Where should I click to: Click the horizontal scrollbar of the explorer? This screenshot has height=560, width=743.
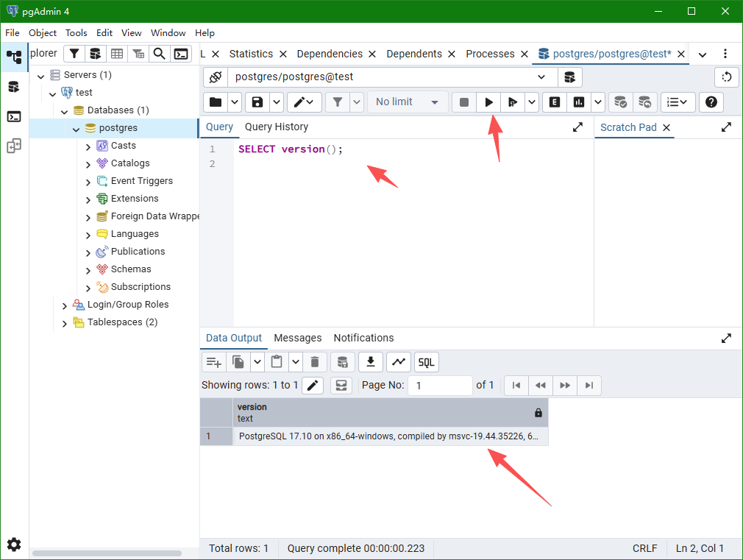(107, 553)
